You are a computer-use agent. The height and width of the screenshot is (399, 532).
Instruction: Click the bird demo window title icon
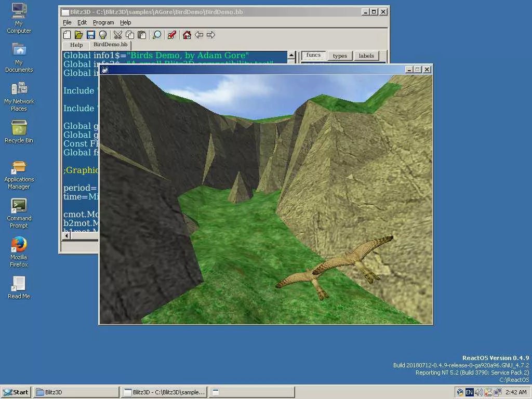[105, 70]
